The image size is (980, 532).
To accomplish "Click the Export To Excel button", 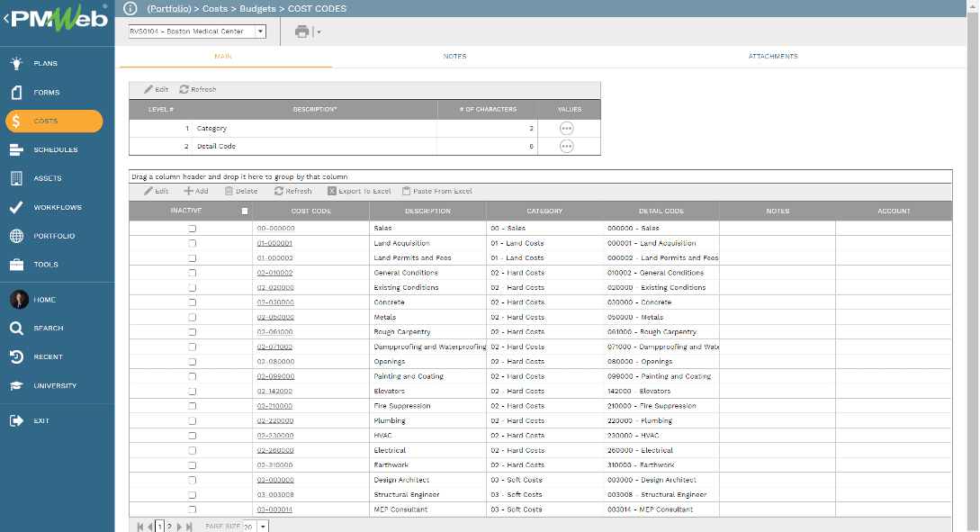I will click(359, 190).
